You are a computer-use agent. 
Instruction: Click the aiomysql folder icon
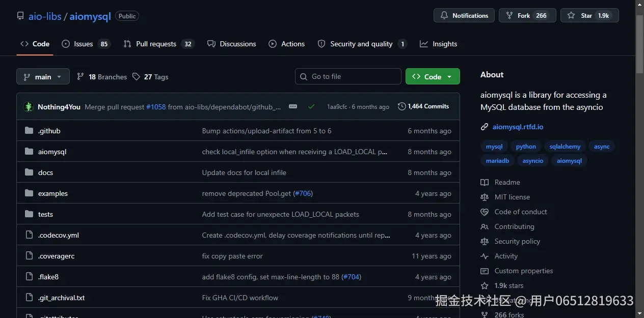(29, 152)
